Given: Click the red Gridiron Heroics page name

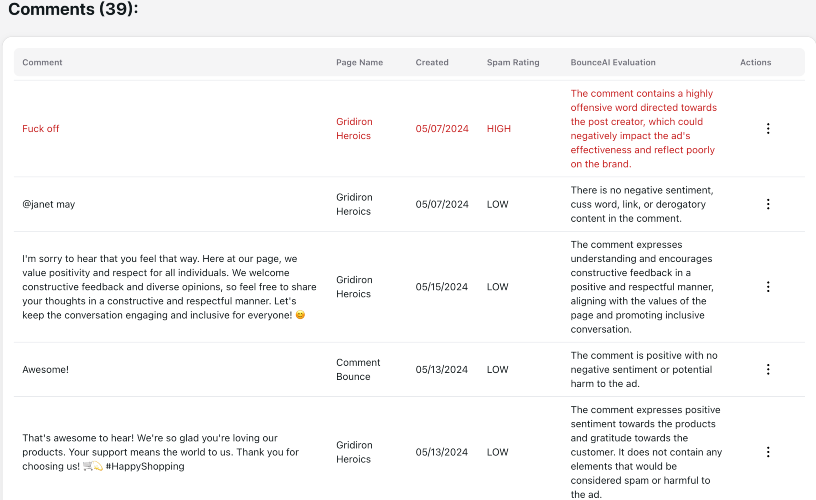Looking at the screenshot, I should pyautogui.click(x=354, y=129).
